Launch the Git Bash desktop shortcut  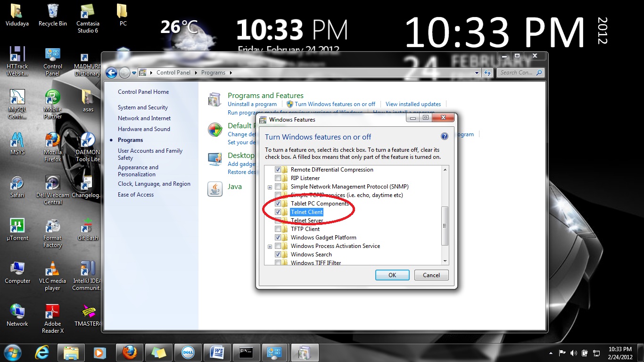tap(88, 229)
